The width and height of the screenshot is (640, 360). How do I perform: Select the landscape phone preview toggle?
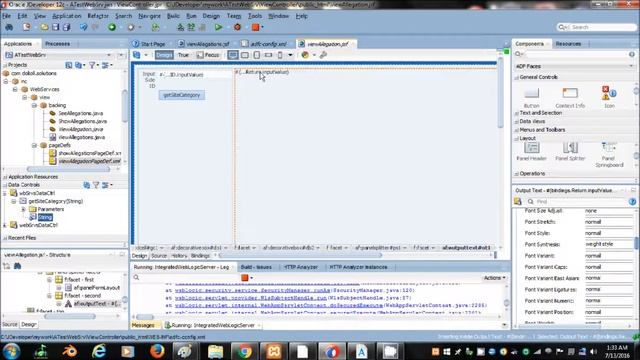click(268, 55)
